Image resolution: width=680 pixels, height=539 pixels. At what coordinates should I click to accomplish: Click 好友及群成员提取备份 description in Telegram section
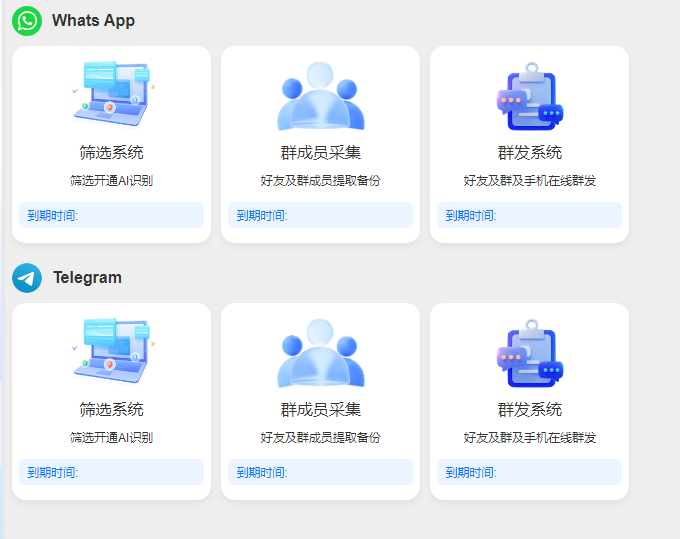pyautogui.click(x=320, y=438)
